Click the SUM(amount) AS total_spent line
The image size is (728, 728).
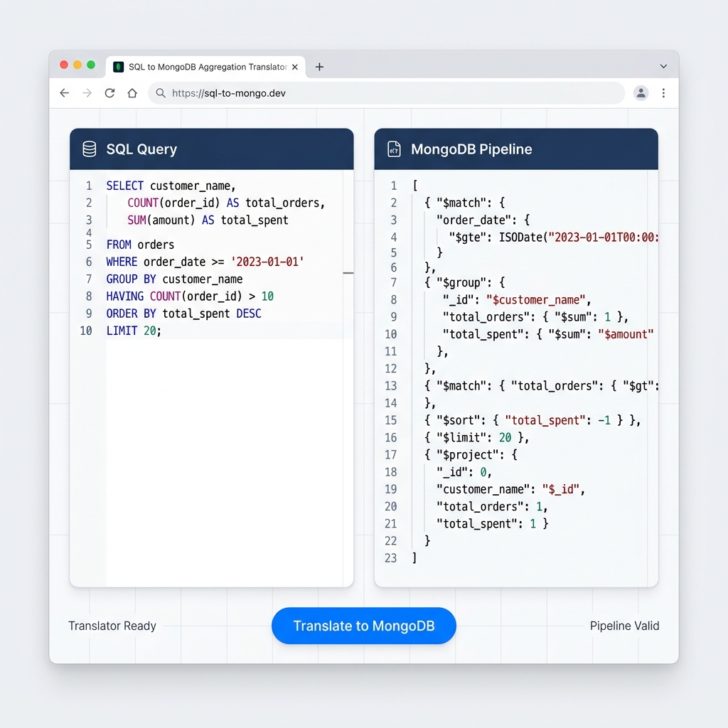(208, 220)
